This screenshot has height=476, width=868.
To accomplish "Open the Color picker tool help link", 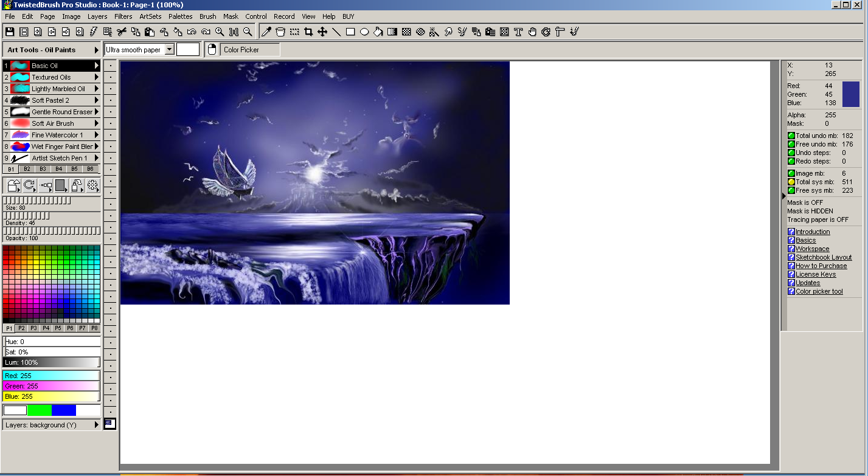I will pos(819,291).
